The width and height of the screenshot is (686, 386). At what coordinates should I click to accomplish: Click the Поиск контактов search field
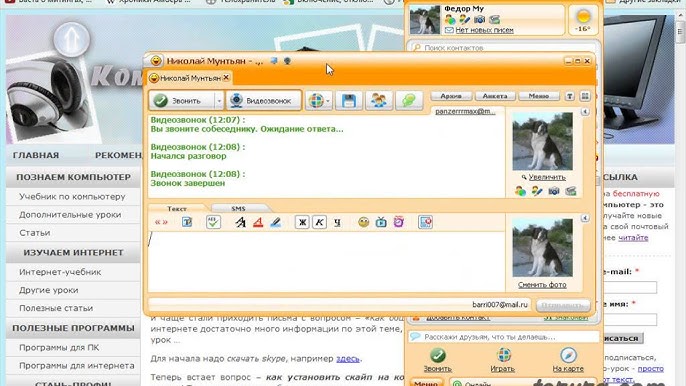click(x=503, y=47)
